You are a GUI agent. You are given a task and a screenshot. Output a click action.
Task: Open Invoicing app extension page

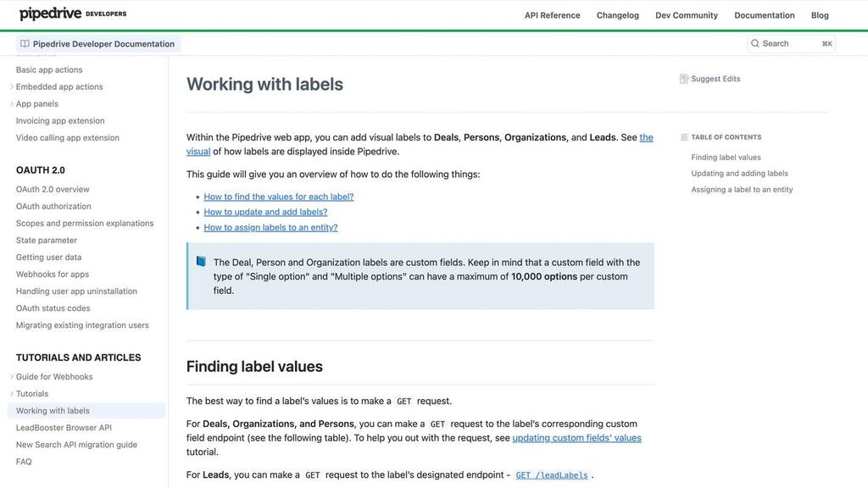coord(60,120)
